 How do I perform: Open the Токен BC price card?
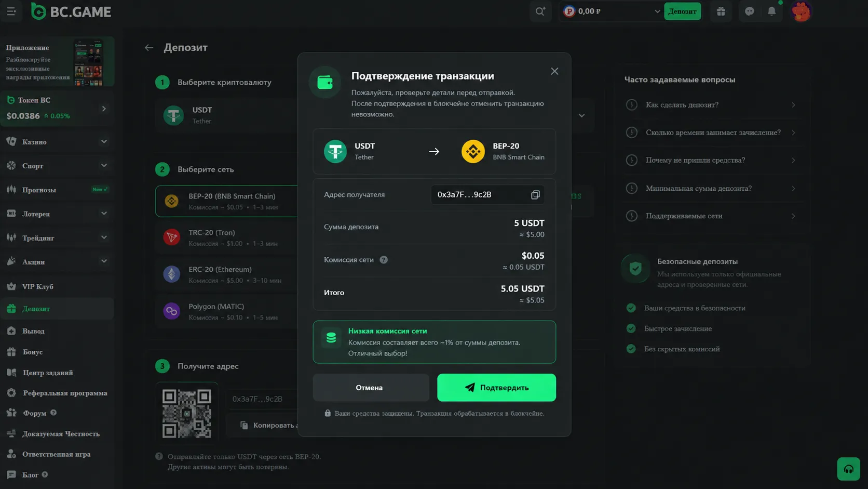coord(57,108)
